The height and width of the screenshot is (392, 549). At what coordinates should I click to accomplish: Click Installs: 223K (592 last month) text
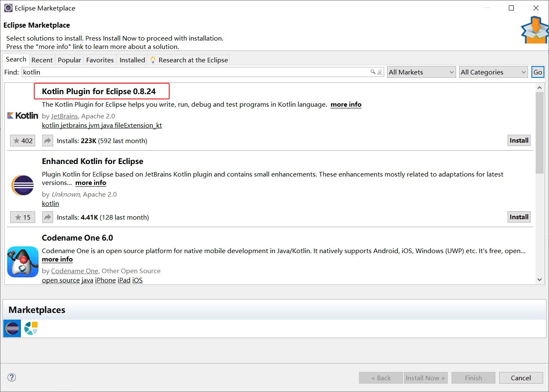[x=102, y=141]
